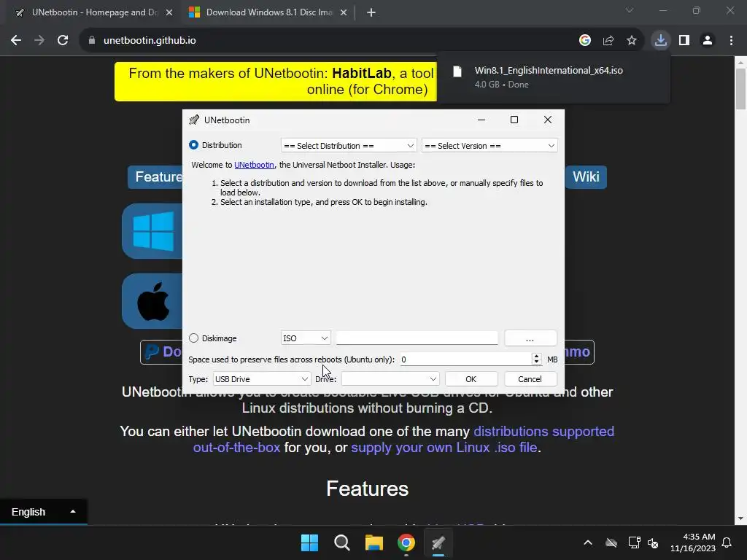The width and height of the screenshot is (747, 560).
Task: Open 'supply your own Linux .iso file' link
Action: pos(444,448)
